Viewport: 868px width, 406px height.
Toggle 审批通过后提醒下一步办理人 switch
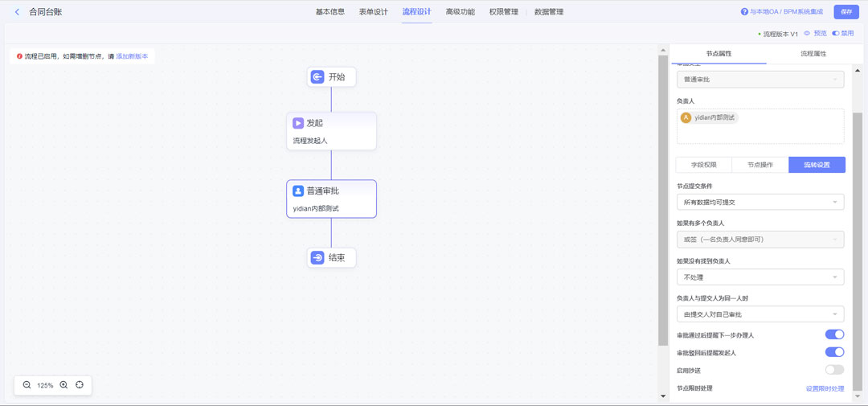(834, 334)
